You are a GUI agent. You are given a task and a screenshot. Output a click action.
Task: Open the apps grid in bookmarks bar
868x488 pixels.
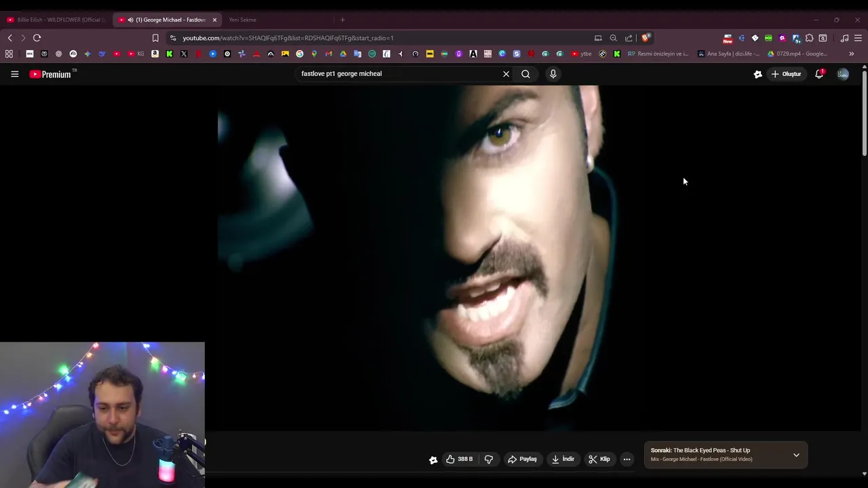point(9,54)
